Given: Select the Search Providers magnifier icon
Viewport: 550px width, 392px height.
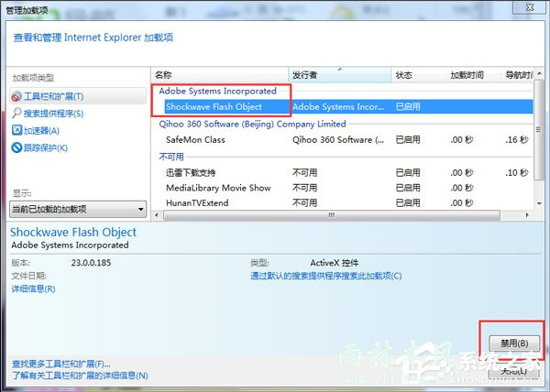Looking at the screenshot, I should 16,114.
